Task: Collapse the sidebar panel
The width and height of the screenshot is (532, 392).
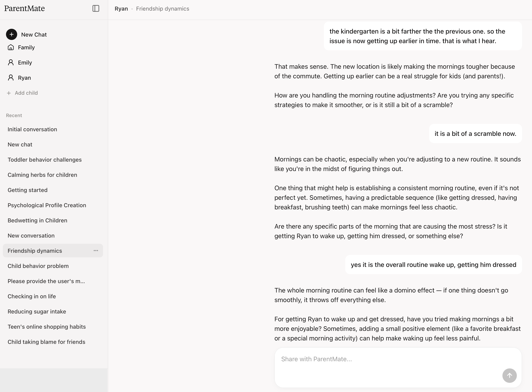Action: pos(96,9)
